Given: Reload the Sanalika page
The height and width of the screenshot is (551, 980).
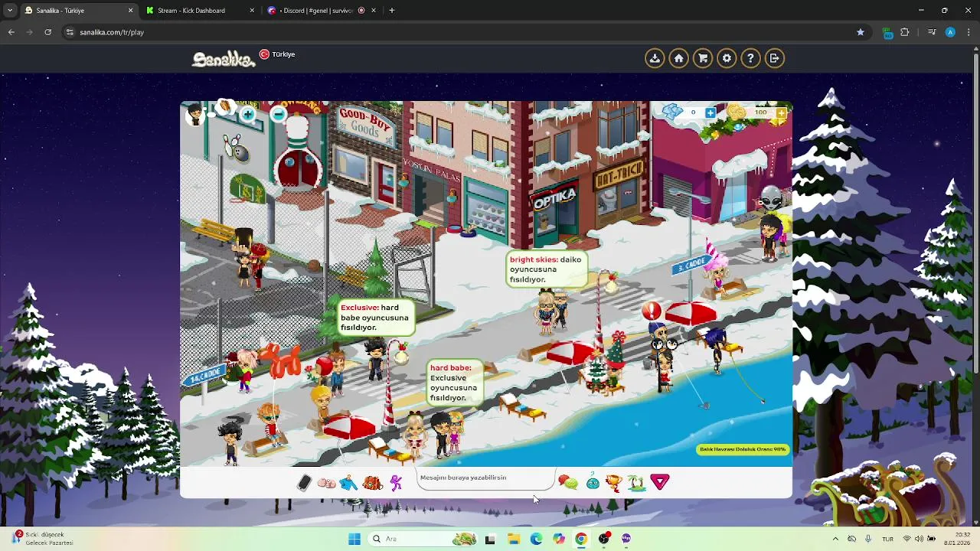Looking at the screenshot, I should [47, 32].
